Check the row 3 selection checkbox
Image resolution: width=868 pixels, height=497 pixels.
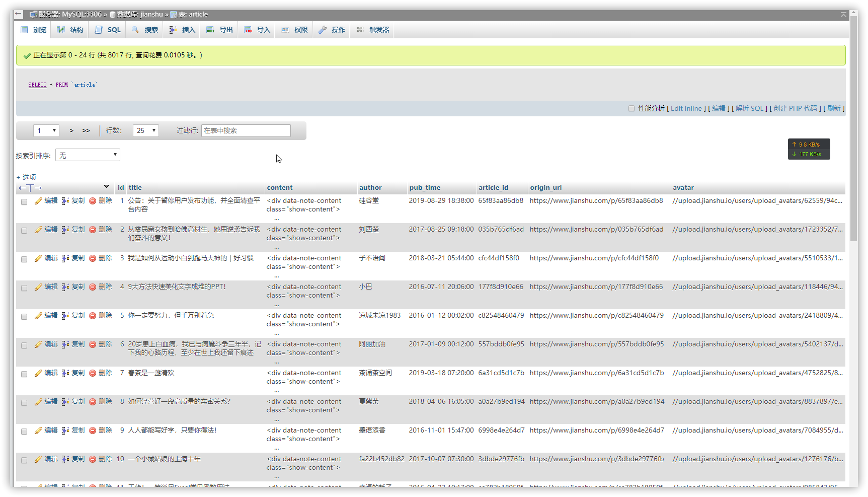(x=24, y=259)
